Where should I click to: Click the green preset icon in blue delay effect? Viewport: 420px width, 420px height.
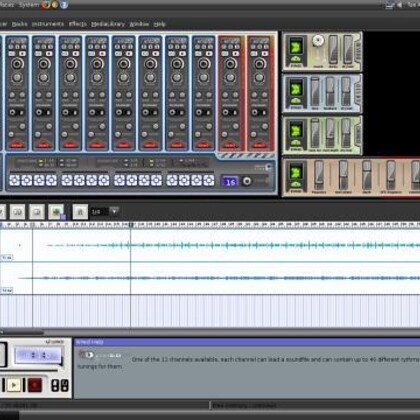pyautogui.click(x=296, y=89)
